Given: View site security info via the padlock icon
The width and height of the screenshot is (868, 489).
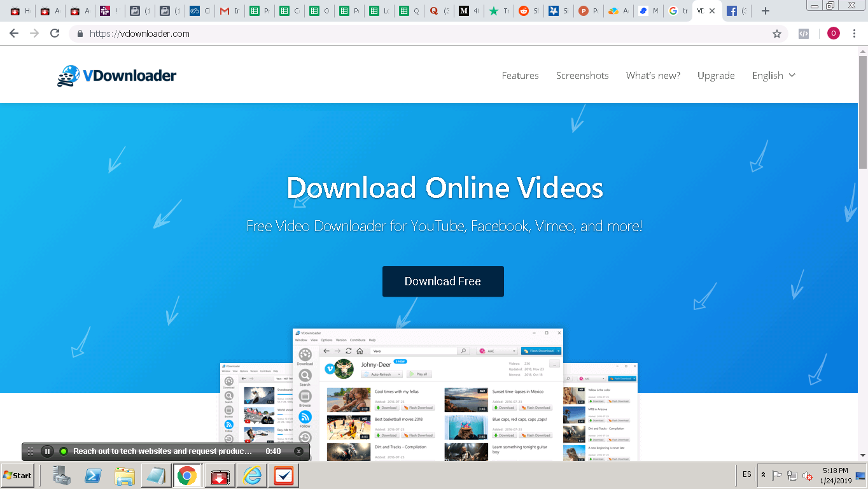Looking at the screenshot, I should (80, 34).
